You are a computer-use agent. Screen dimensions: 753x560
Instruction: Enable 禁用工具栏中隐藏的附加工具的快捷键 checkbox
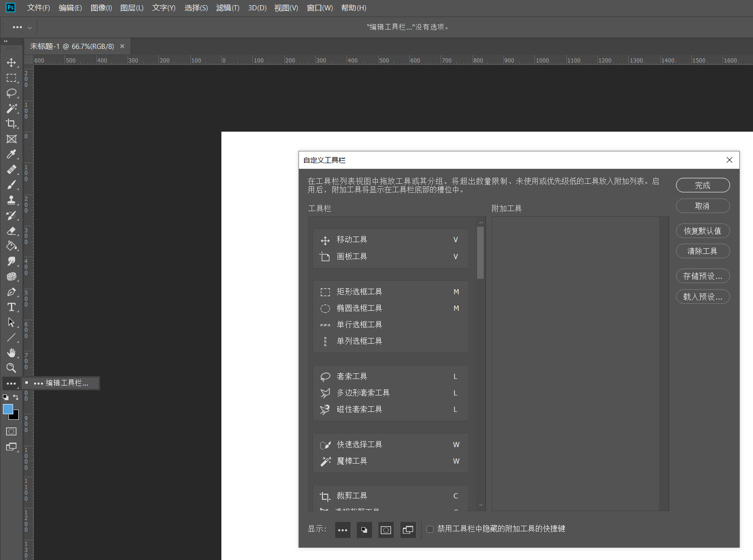430,529
